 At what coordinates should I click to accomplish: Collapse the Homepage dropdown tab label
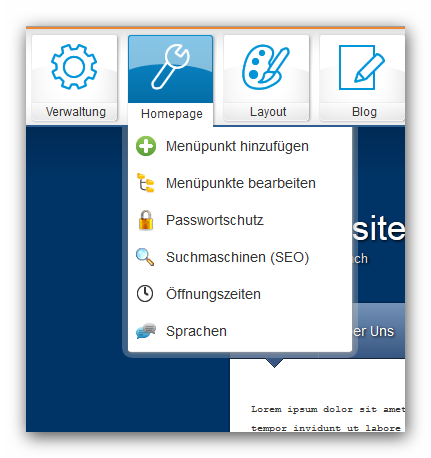pyautogui.click(x=172, y=114)
